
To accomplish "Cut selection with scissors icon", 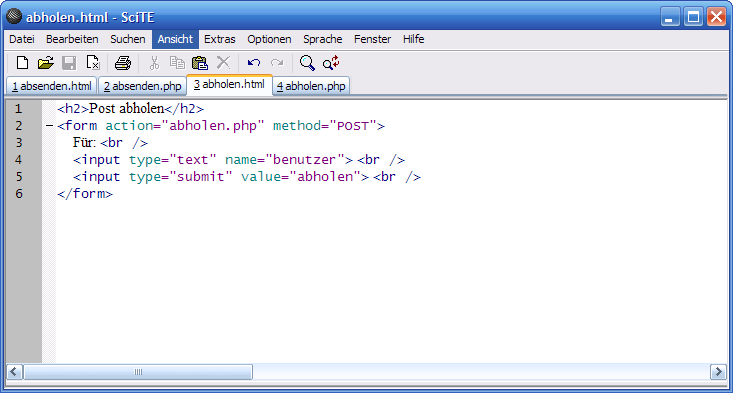I will 154,63.
